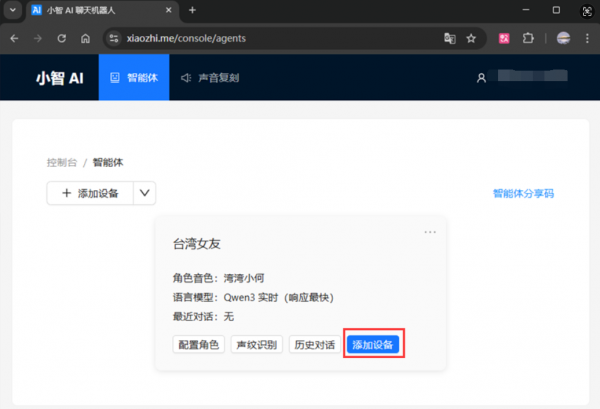
Task: Open the tab search dropdown in title bar
Action: 14,10
